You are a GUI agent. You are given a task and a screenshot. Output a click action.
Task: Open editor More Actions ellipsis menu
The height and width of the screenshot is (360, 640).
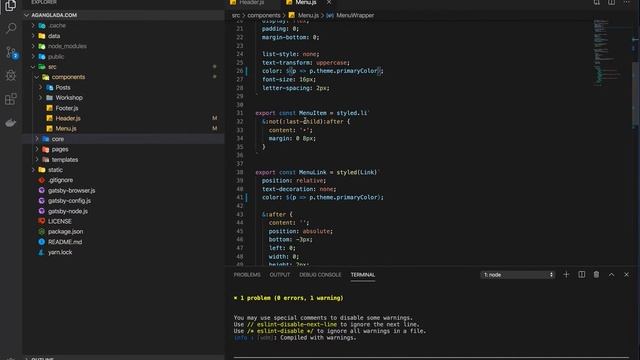[627, 2]
